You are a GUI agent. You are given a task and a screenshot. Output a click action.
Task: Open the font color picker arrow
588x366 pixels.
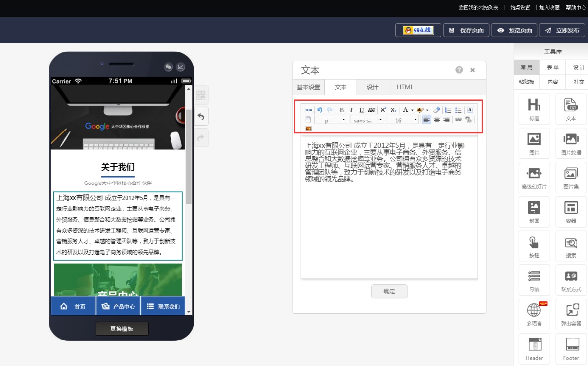412,110
